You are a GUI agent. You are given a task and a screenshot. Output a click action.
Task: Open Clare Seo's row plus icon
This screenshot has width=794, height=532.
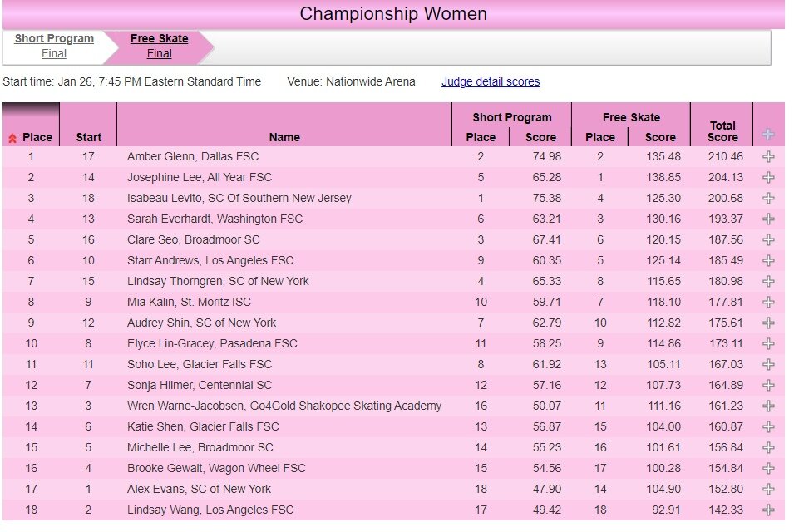tap(768, 239)
